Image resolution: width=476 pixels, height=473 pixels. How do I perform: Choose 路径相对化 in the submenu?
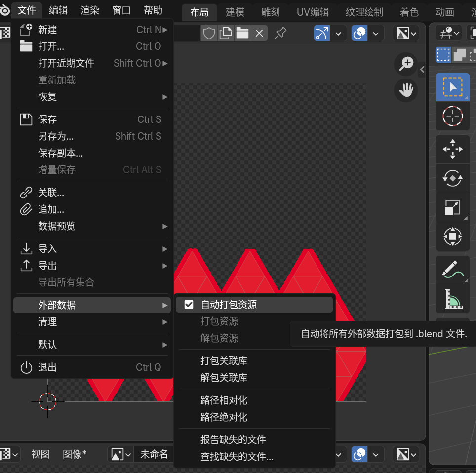[254, 400]
